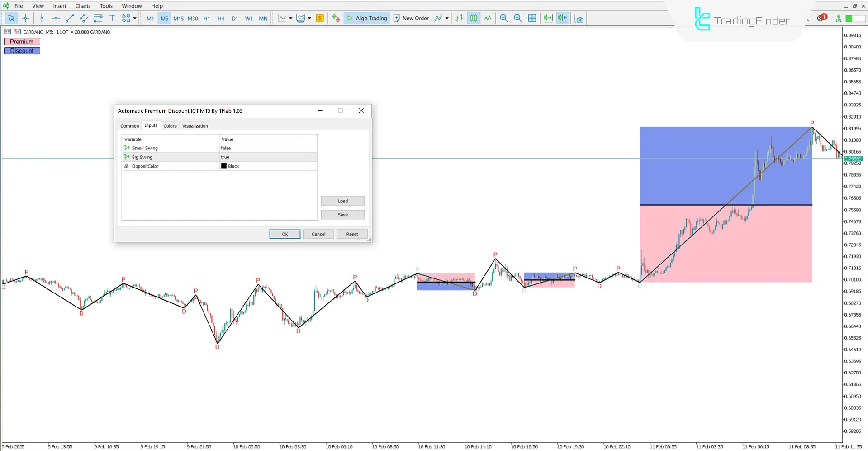This screenshot has height=451, width=868.
Task: Reset the indicator inputs to defaults
Action: click(351, 234)
